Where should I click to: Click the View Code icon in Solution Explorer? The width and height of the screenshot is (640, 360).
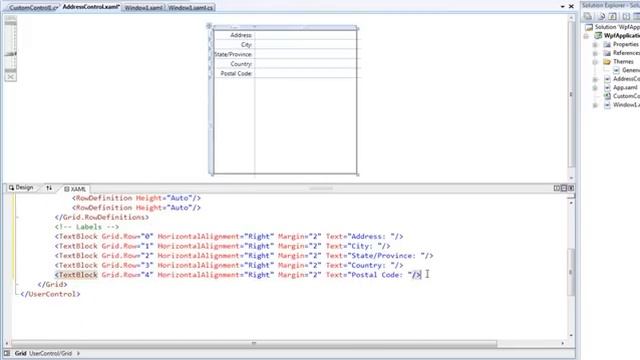click(x=626, y=16)
